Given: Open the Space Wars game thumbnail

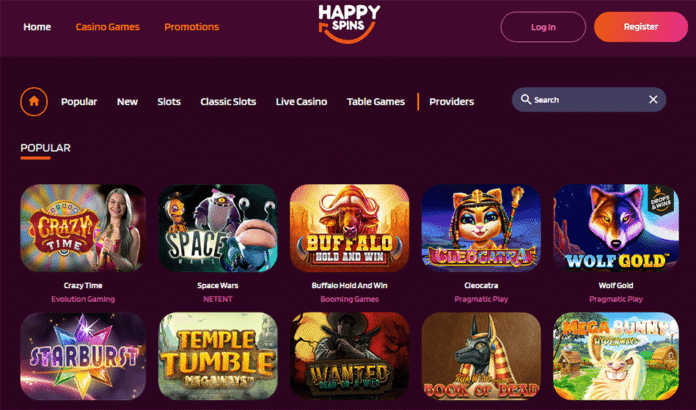Looking at the screenshot, I should coord(218,228).
